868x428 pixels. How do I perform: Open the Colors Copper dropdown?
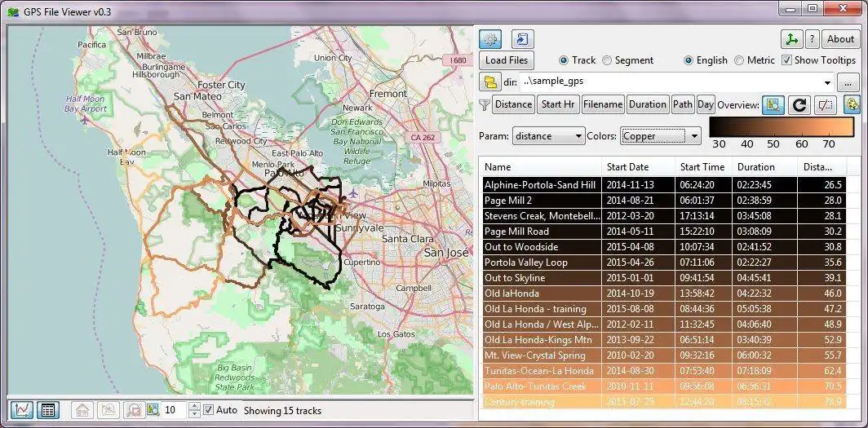[661, 136]
